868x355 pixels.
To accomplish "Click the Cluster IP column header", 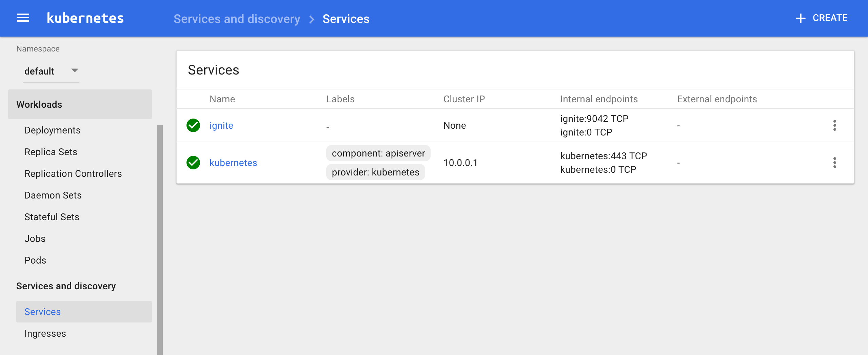I will [464, 99].
